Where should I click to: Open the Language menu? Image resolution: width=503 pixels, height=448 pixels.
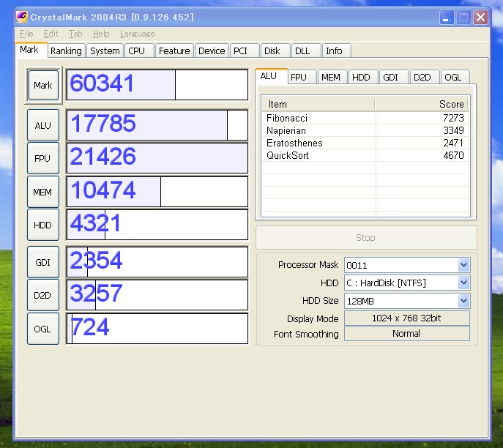point(138,34)
